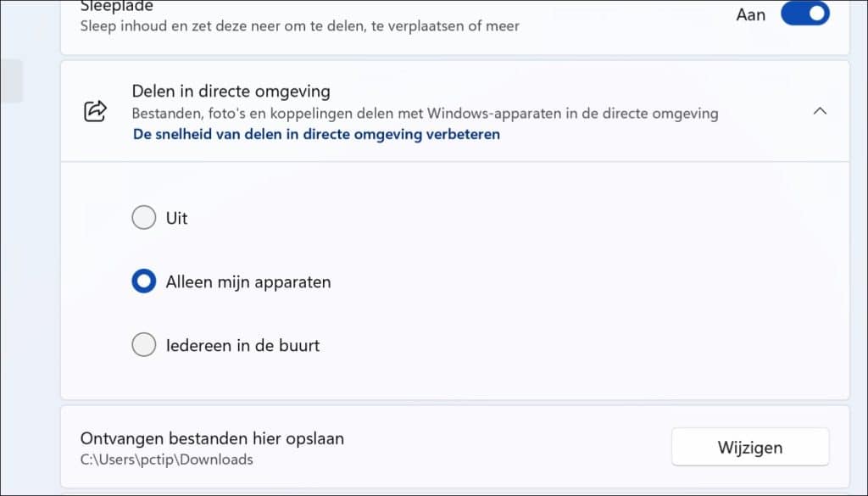Click the Ontvangen bestanden hier opslaan label
The width and height of the screenshot is (868, 496).
coord(212,438)
